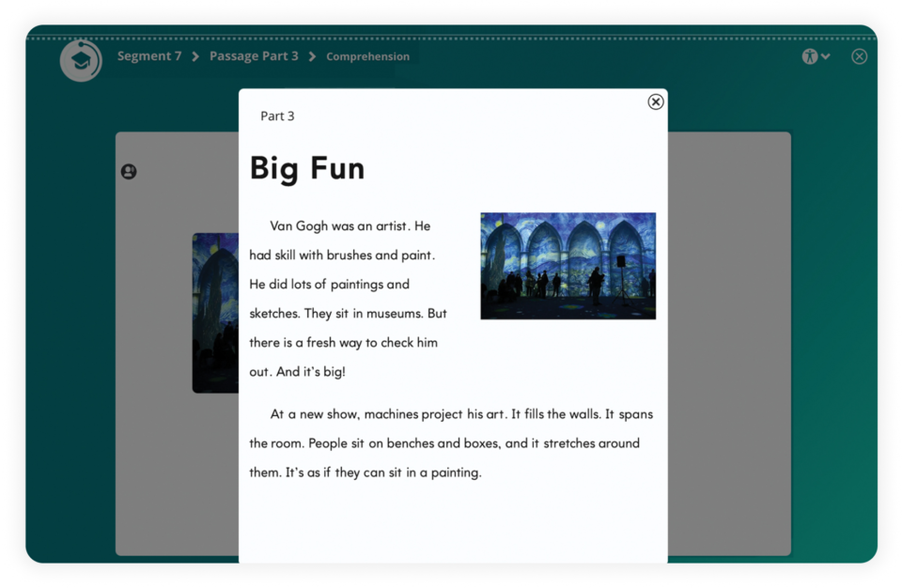Open the Van Gogh exhibit photo in passage
The height and width of the screenshot is (588, 902).
click(x=568, y=266)
